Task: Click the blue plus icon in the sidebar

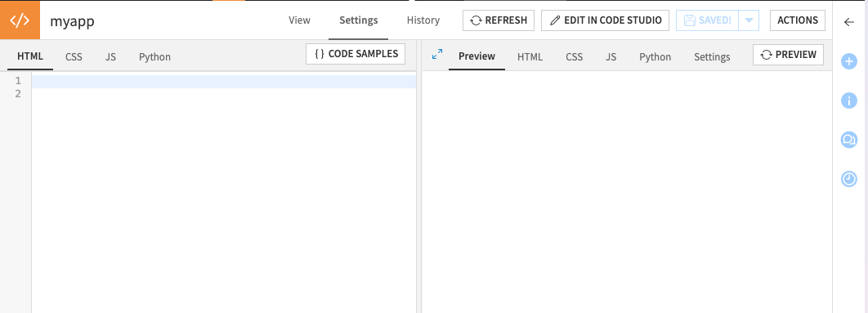Action: click(x=849, y=61)
